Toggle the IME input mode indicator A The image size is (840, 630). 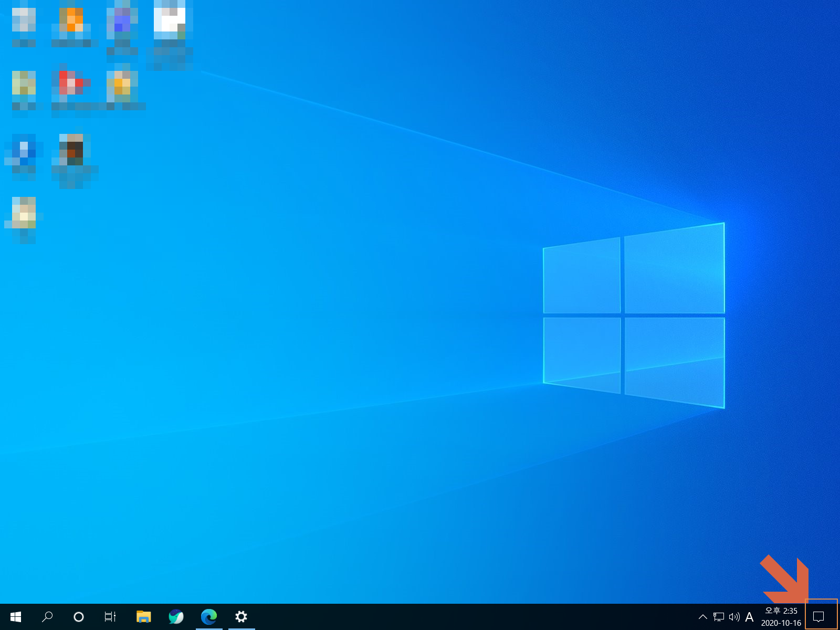point(749,617)
